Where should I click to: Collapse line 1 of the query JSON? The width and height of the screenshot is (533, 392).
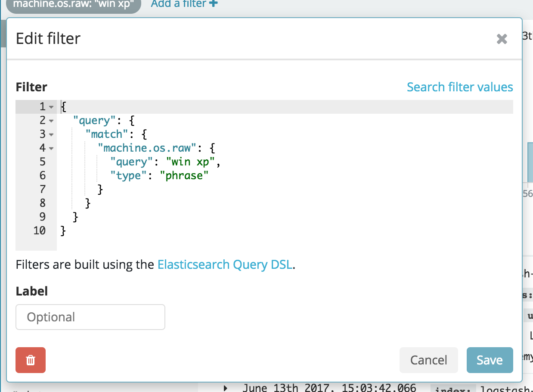(x=51, y=106)
